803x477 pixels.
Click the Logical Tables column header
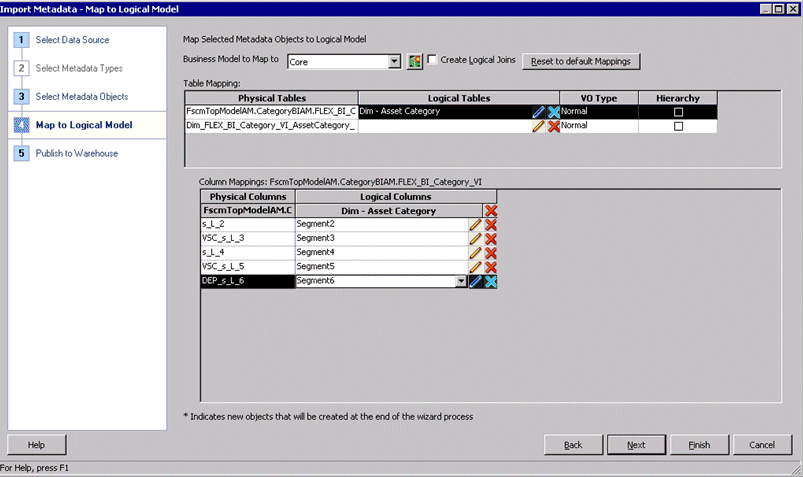tap(459, 98)
